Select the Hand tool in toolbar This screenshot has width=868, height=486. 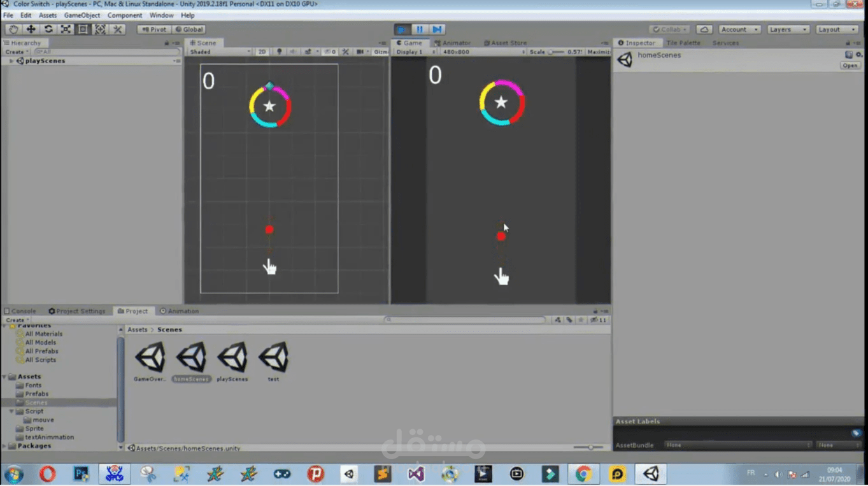coord(13,29)
